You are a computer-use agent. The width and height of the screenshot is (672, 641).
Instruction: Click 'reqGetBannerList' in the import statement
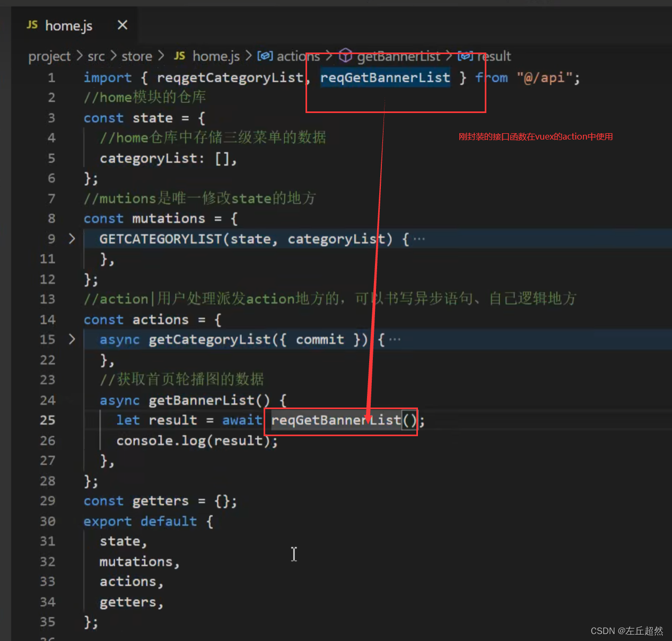pos(385,77)
